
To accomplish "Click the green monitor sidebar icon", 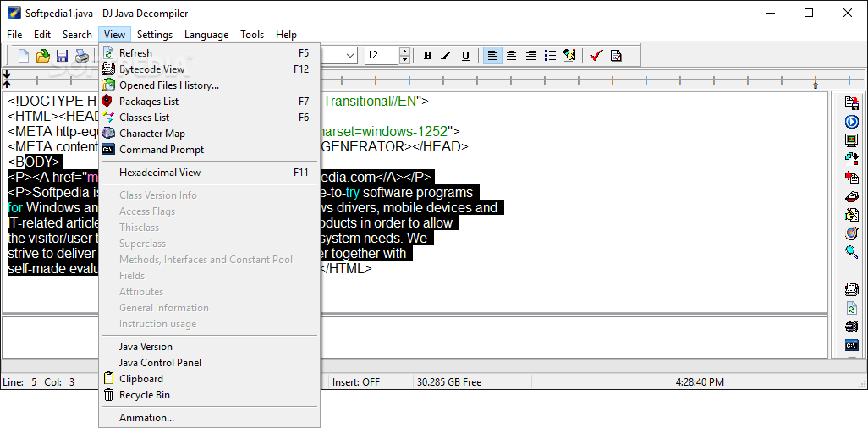I will coord(851,140).
